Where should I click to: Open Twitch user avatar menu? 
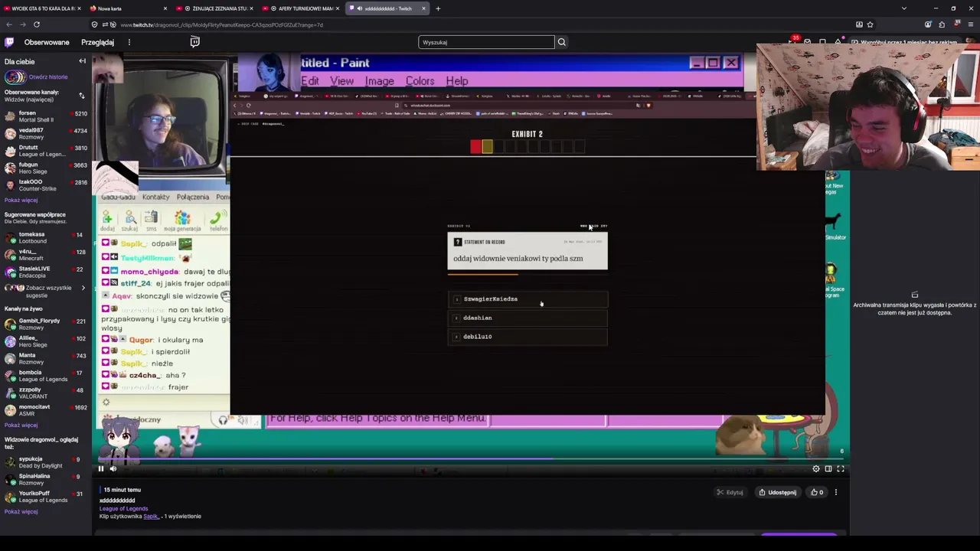[x=970, y=42]
